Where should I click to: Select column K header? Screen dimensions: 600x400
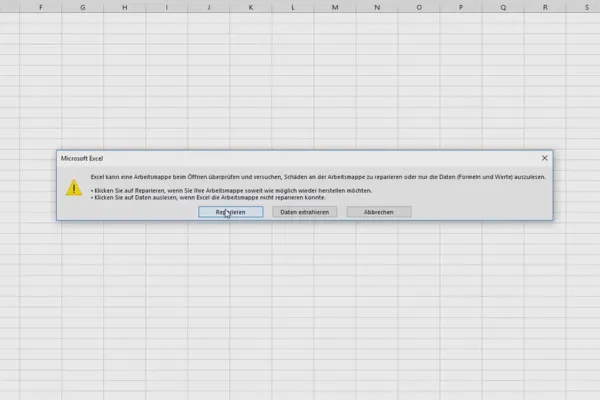click(251, 7)
